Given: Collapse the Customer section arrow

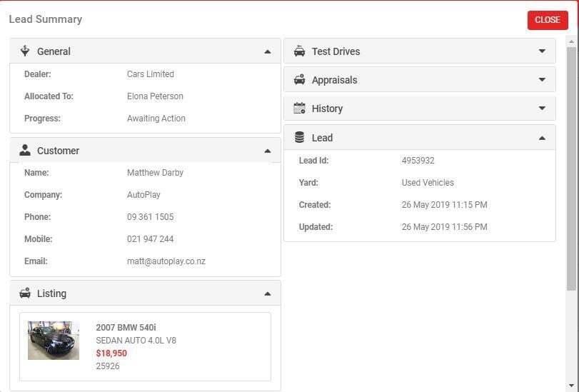Looking at the screenshot, I should (268, 151).
